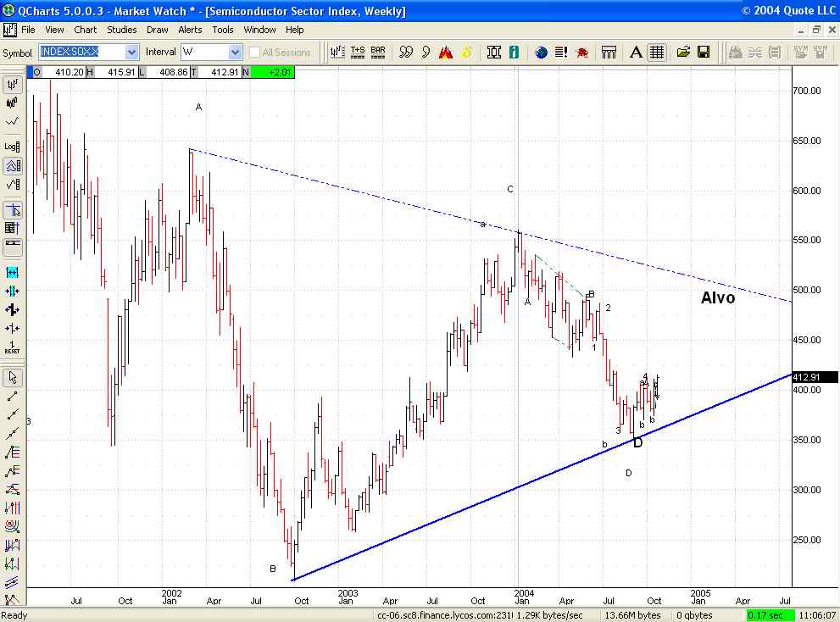Toggle chart grid lines button
The height and width of the screenshot is (622, 840).
click(656, 52)
